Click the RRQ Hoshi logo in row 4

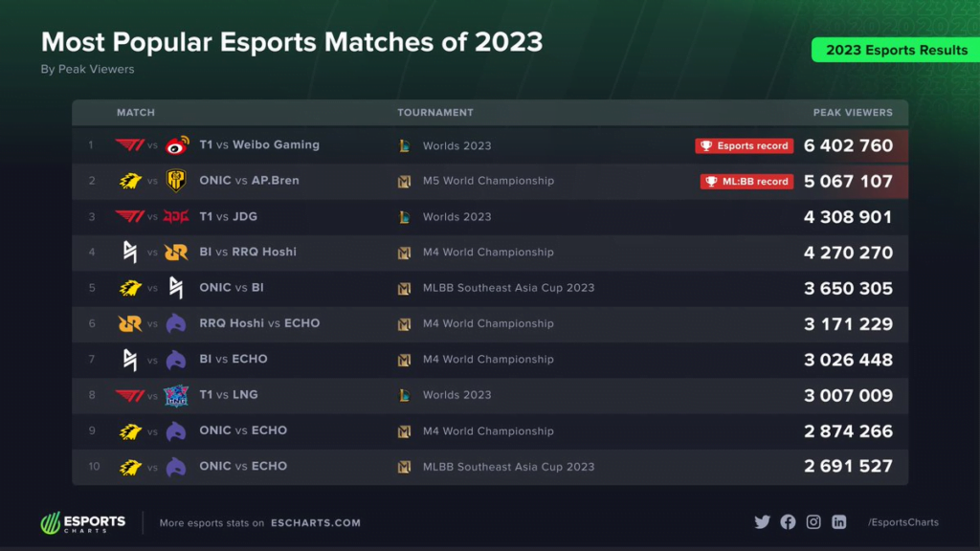coord(176,253)
